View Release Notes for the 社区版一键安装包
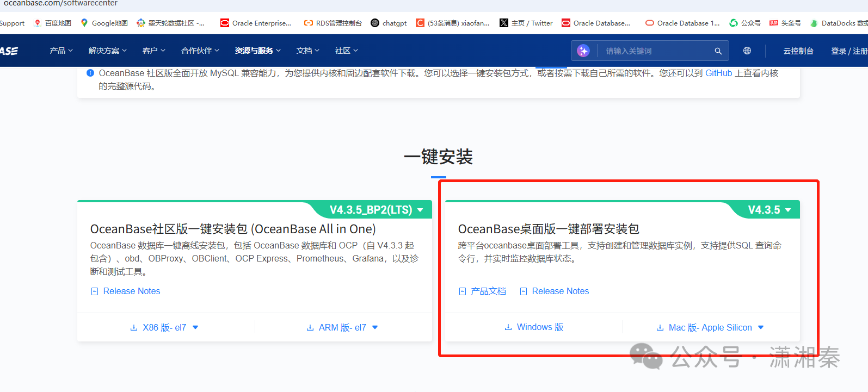This screenshot has width=868, height=392. click(126, 291)
